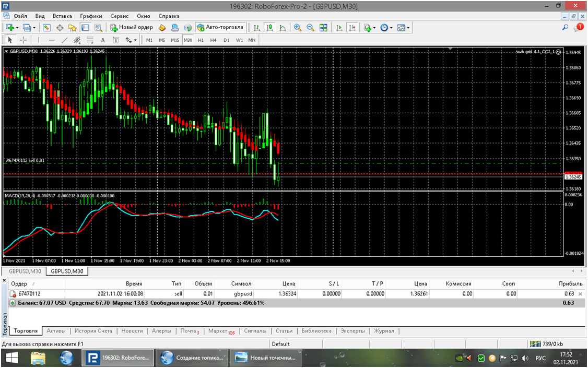
Task: Select the Crosshair cursor tool
Action: point(23,40)
